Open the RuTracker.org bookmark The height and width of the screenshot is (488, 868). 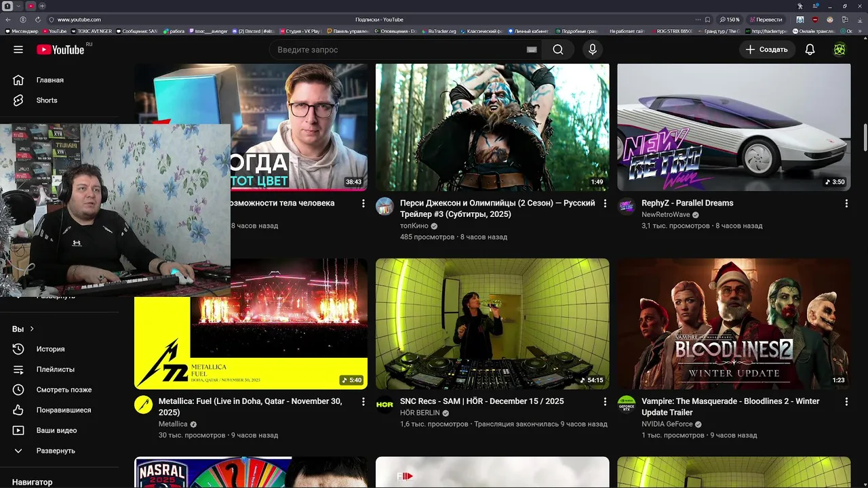(x=439, y=31)
